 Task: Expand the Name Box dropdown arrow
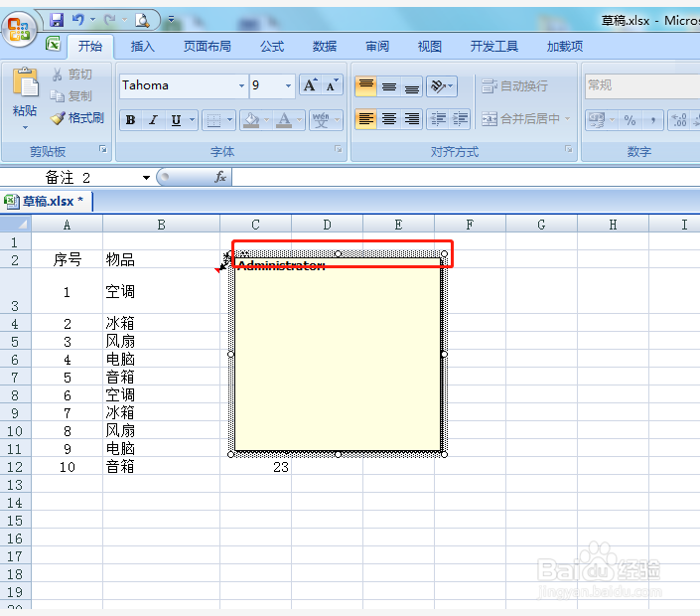[x=146, y=177]
